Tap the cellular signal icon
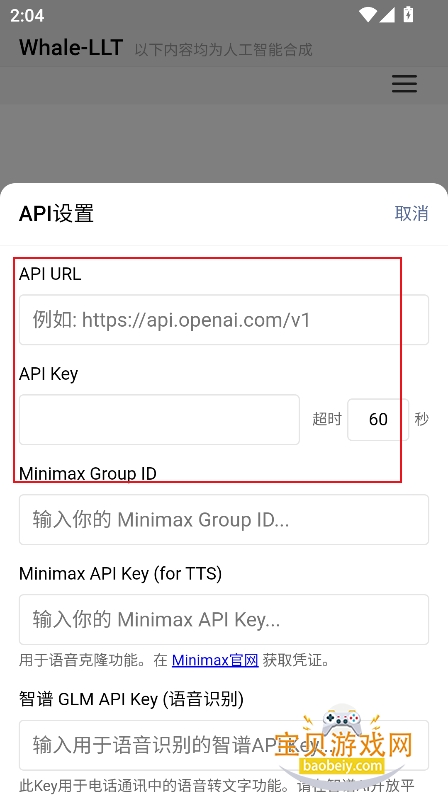Screen dimensions: 448x796 pyautogui.click(x=387, y=15)
